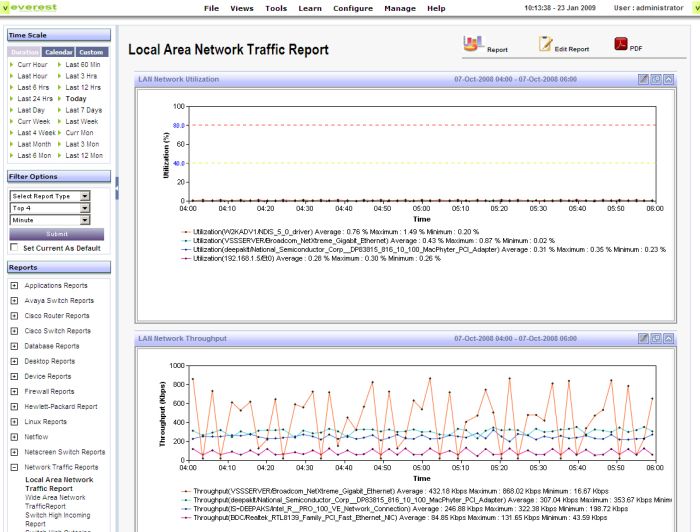Collapse Network Traffic Reports tree node
700x532 pixels.
coord(14,467)
